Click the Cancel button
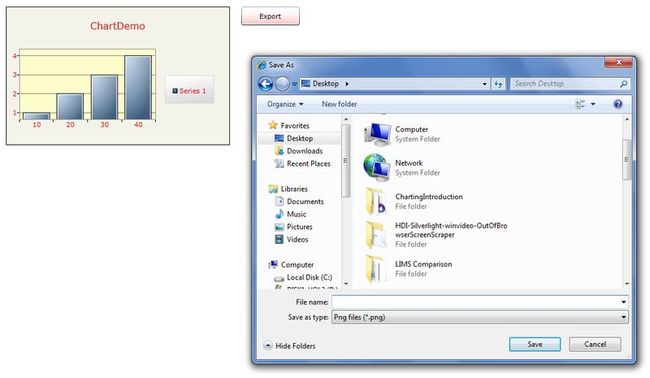Screen dimensions: 650x378 tap(595, 344)
